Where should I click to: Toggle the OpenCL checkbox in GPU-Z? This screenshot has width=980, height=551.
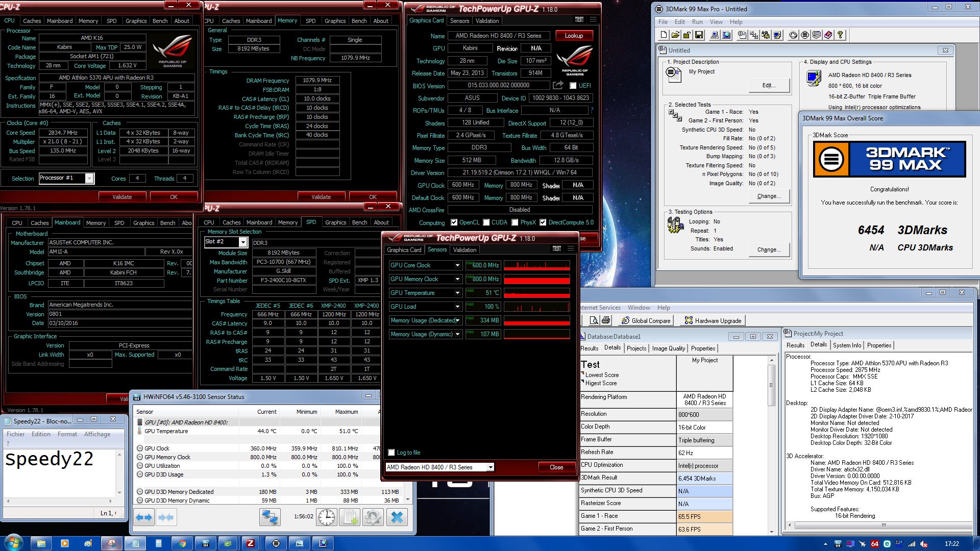(x=454, y=222)
